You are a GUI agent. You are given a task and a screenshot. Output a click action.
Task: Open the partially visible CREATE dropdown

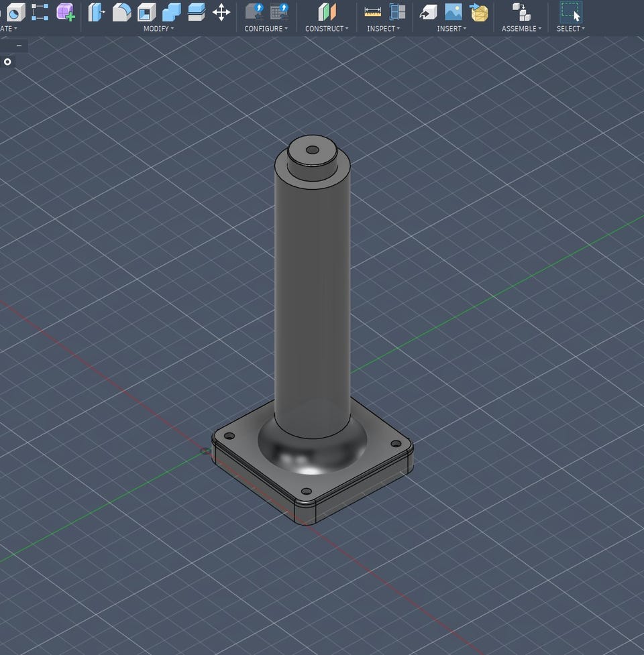click(8, 28)
